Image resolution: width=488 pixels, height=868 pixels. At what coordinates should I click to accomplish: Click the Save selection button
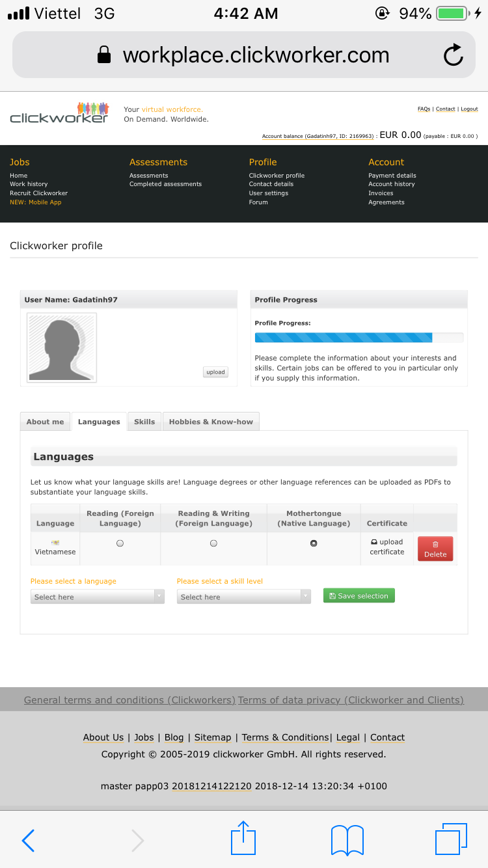(x=359, y=595)
